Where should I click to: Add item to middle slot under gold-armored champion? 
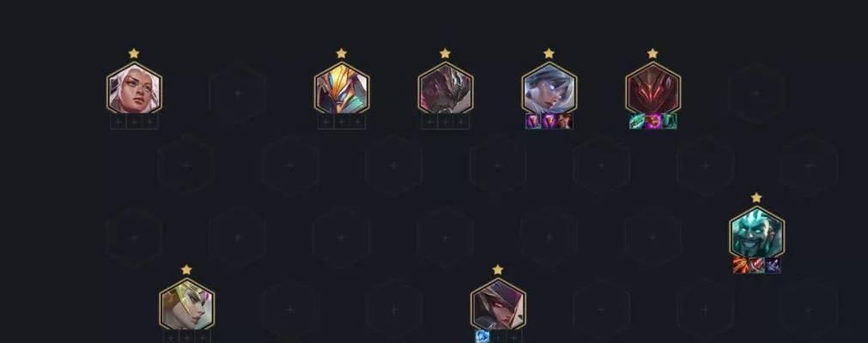pyautogui.click(x=342, y=122)
